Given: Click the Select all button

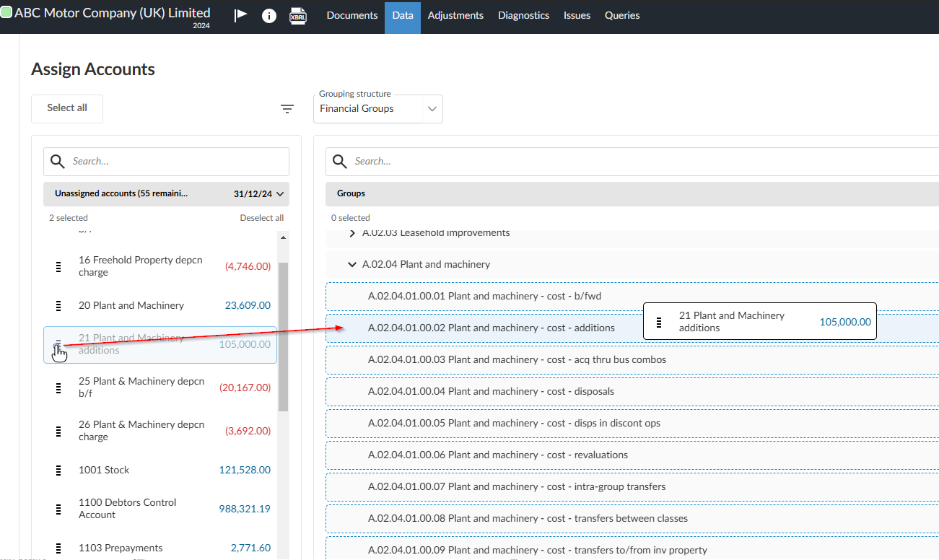Looking at the screenshot, I should pos(66,108).
